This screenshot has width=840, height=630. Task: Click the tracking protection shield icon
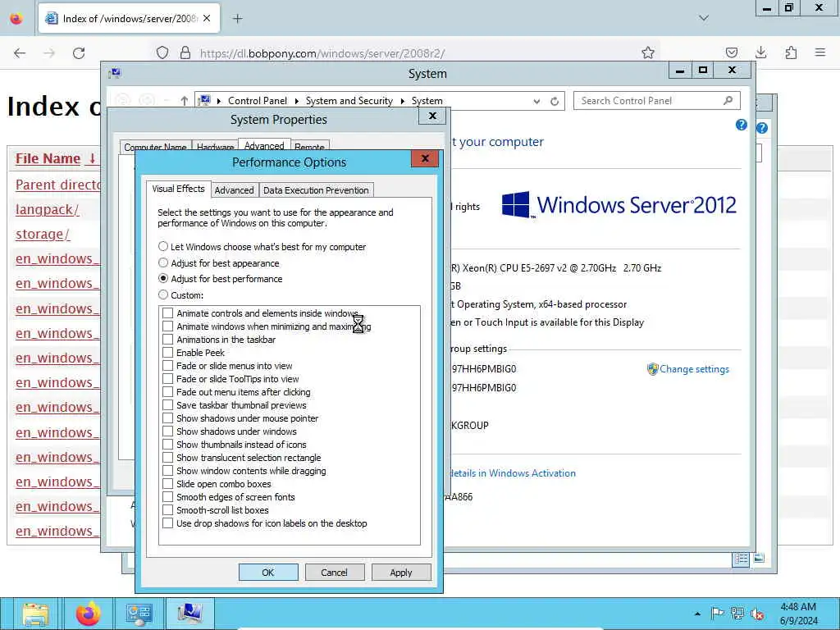click(x=162, y=52)
